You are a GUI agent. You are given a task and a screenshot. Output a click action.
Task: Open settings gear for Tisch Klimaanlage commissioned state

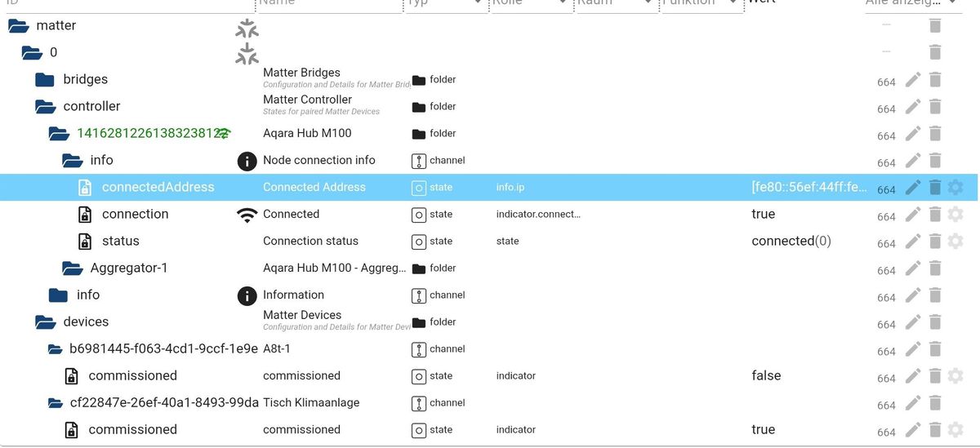(x=955, y=430)
